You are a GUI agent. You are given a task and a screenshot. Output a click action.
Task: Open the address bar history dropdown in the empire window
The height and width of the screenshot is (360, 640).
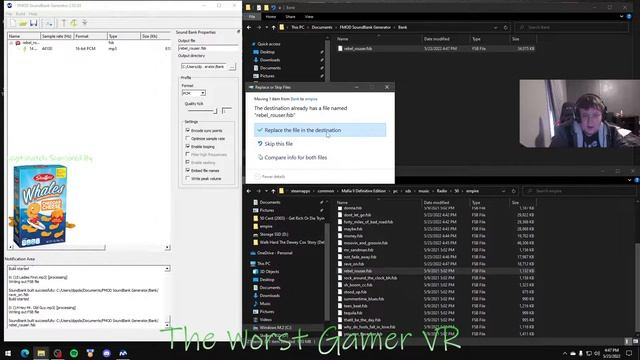click(503, 191)
